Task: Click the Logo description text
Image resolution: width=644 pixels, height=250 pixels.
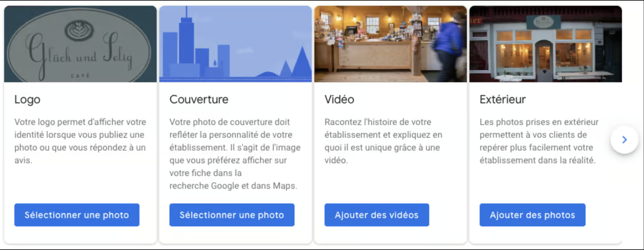Action: tap(80, 141)
